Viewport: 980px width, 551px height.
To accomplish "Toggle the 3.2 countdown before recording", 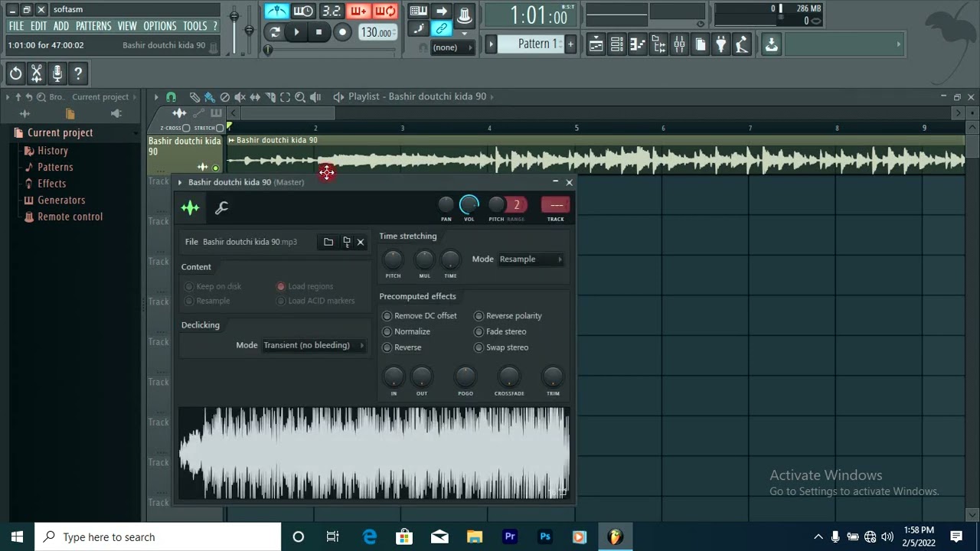I will click(x=331, y=11).
